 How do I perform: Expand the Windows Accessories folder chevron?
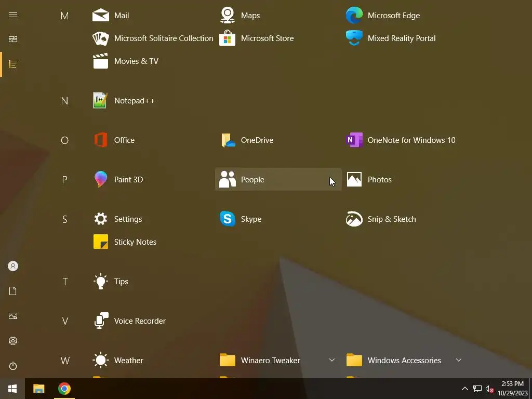pyautogui.click(x=459, y=361)
